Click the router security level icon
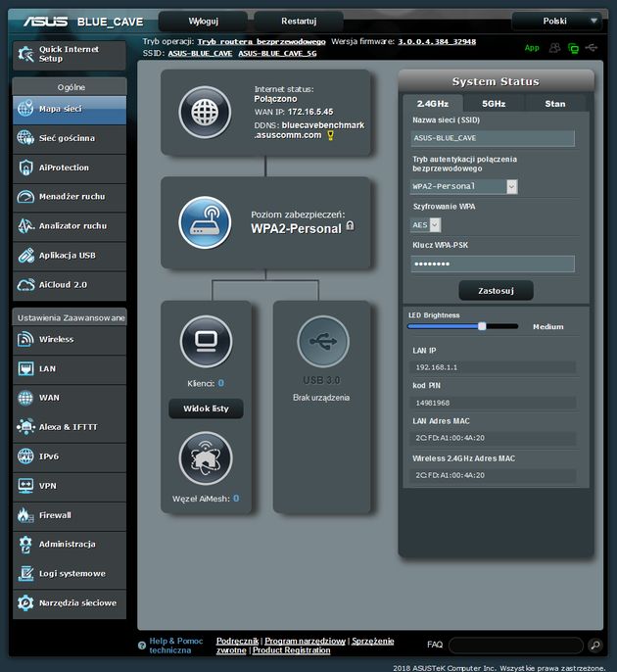 205,222
